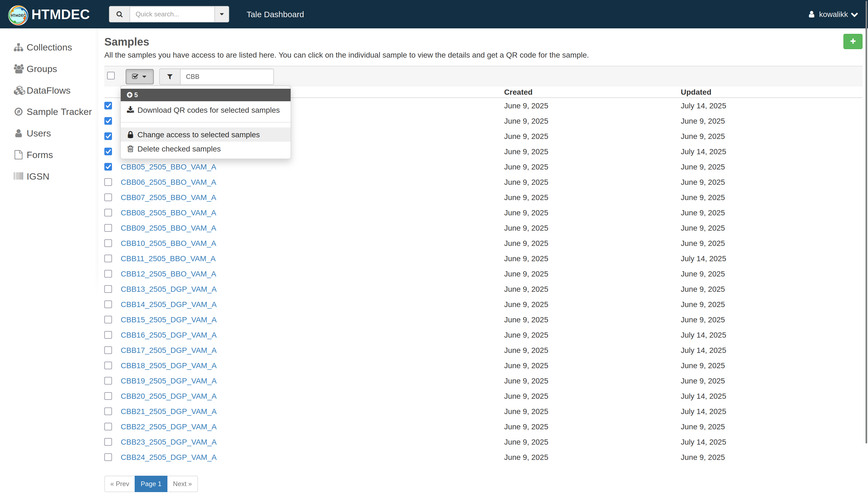This screenshot has width=868, height=497.
Task: Open the quick search magnifier icon
Action: [x=119, y=14]
